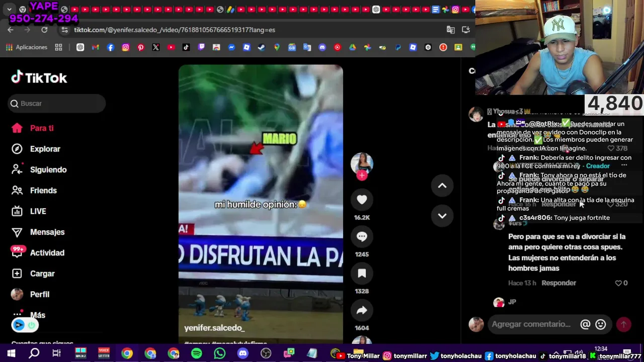This screenshot has width=644, height=362.
Task: Open OBS Studio from taskbar
Action: [x=266, y=353]
